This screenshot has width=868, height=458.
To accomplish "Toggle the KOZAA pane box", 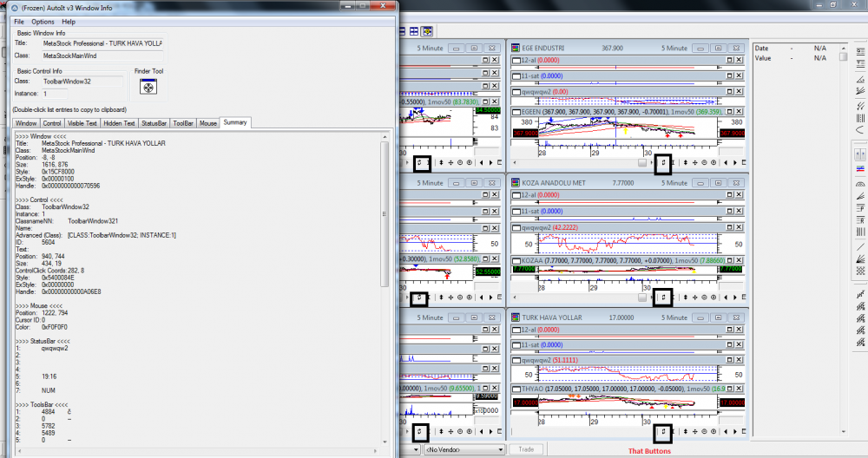I will coord(516,260).
